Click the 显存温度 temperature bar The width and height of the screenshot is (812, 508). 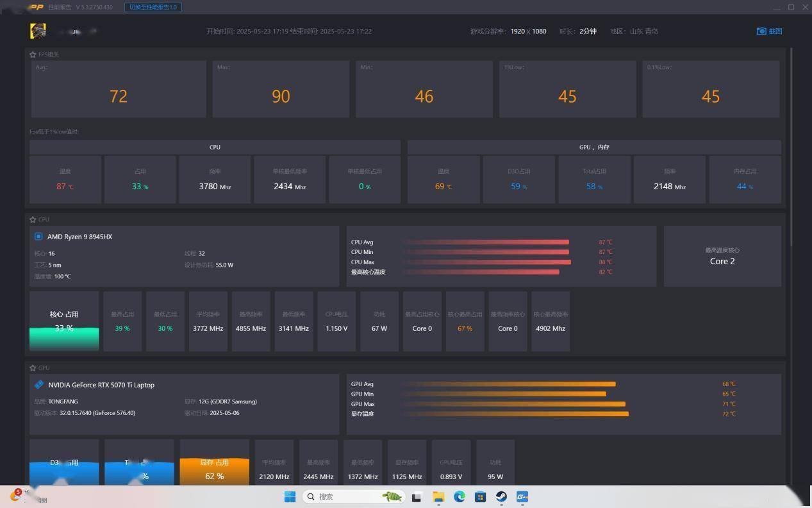click(x=516, y=414)
